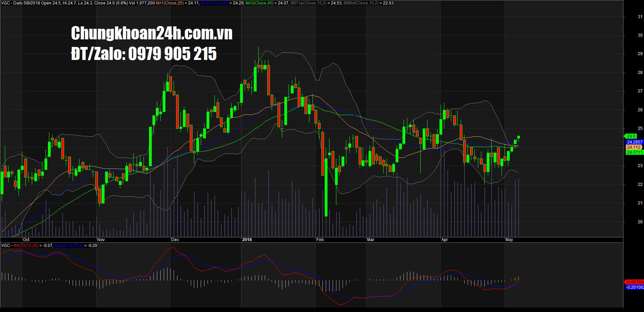The image size is (644, 312).
Task: Click the blue MA2(Close,35) indicator label
Action: coord(214,3)
